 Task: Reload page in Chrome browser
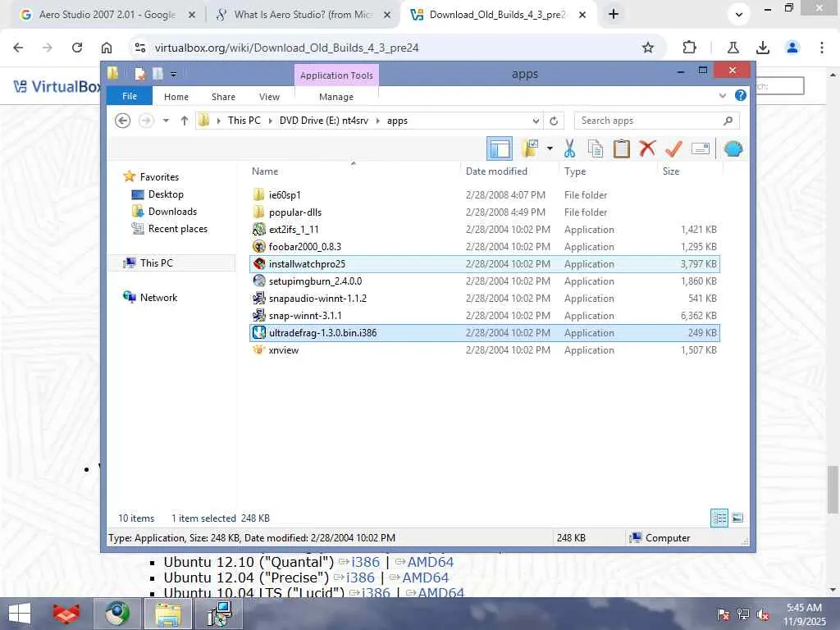click(77, 48)
